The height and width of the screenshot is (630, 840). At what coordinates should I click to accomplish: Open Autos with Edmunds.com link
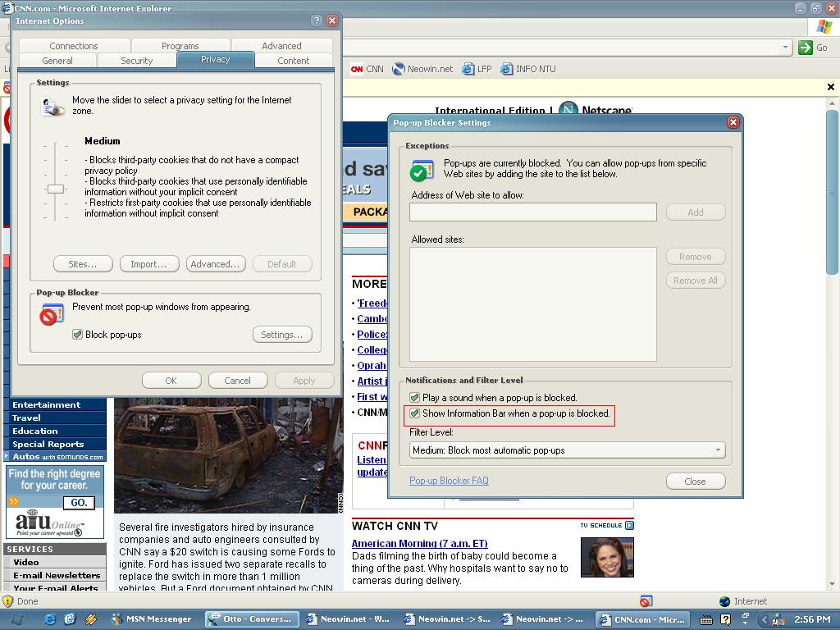tap(55, 456)
